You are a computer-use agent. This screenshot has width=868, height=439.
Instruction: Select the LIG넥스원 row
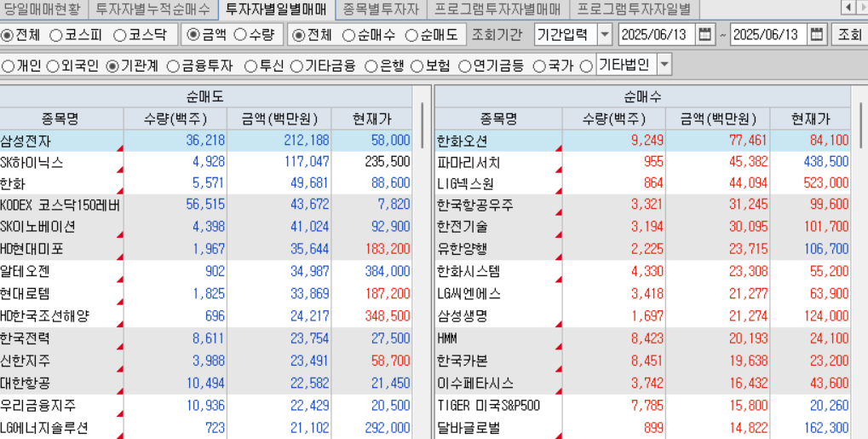point(643,183)
